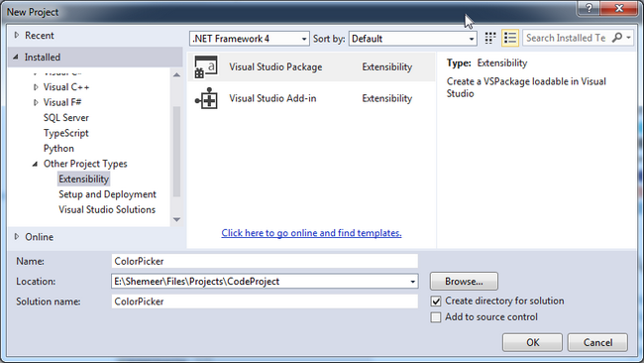
Task: Click the OK button
Action: coord(532,342)
